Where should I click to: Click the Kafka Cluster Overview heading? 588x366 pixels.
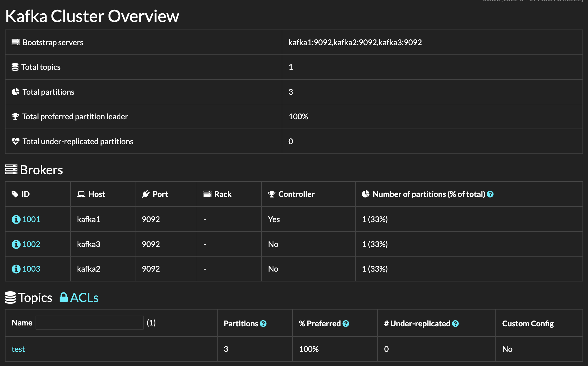92,16
